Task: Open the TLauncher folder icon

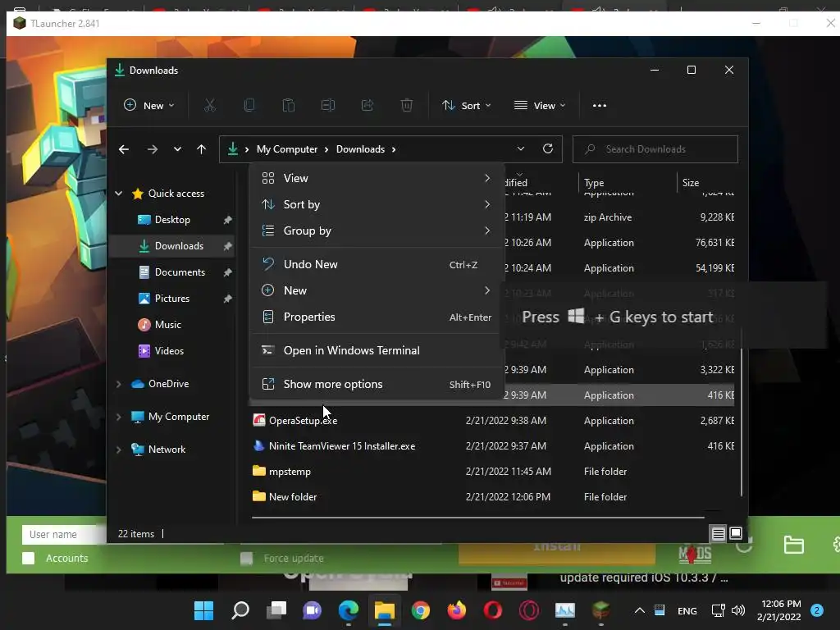Action: pos(793,545)
